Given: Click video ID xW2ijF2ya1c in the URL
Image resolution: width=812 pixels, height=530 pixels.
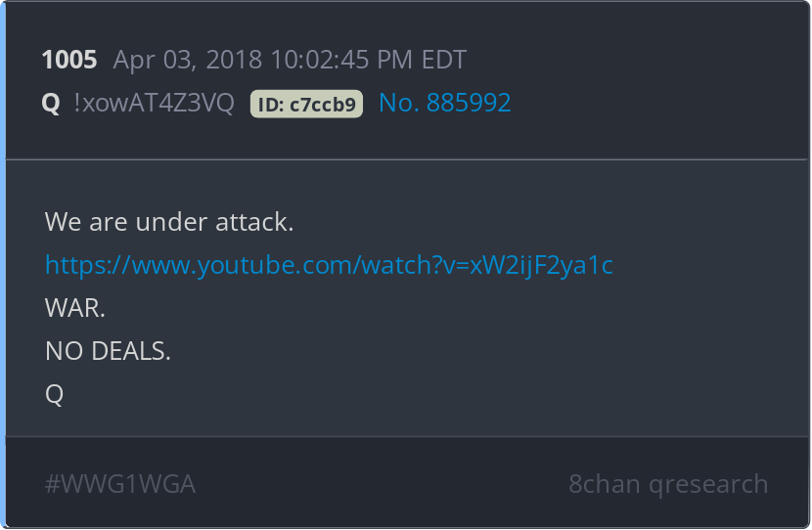Looking at the screenshot, I should click(x=541, y=266).
